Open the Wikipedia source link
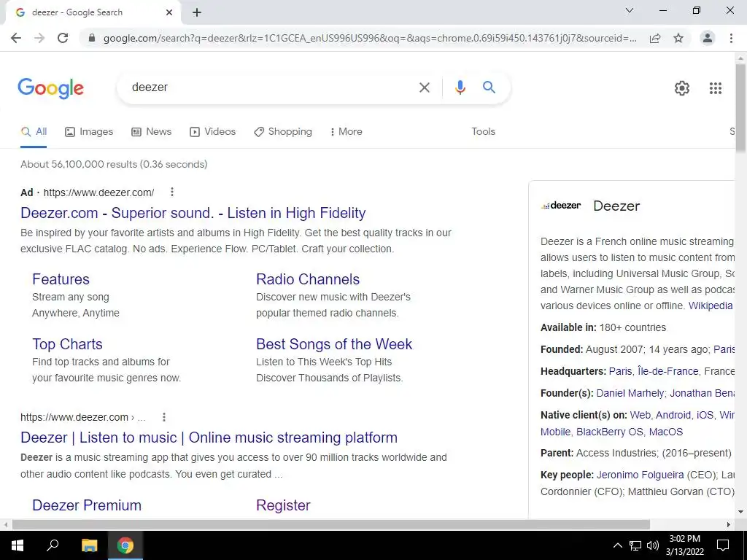The height and width of the screenshot is (560, 747). coord(711,306)
